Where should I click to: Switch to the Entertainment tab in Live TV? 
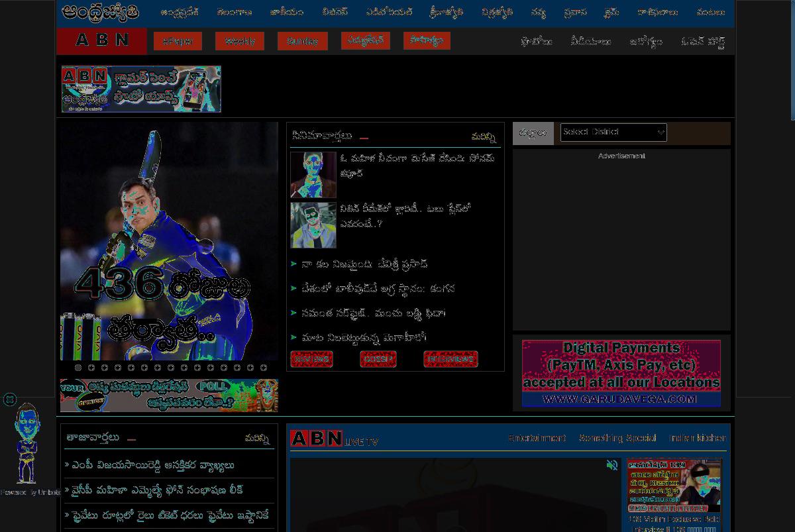(x=537, y=438)
